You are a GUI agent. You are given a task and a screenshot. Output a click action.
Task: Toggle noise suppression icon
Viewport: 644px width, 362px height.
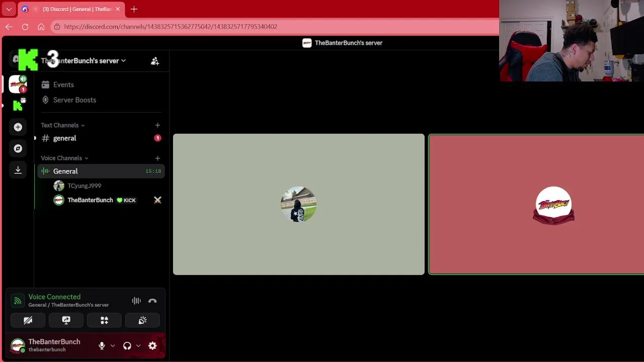pos(136,301)
